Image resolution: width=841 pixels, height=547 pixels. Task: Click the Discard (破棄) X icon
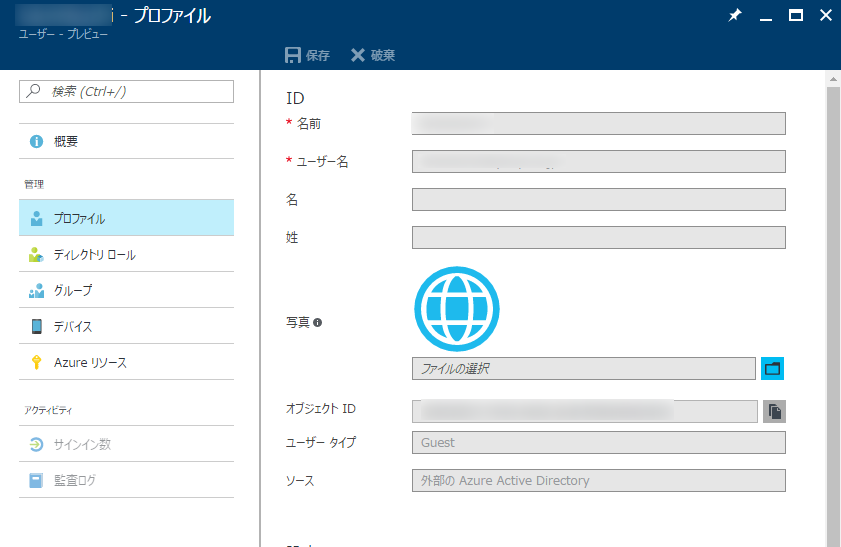[358, 55]
